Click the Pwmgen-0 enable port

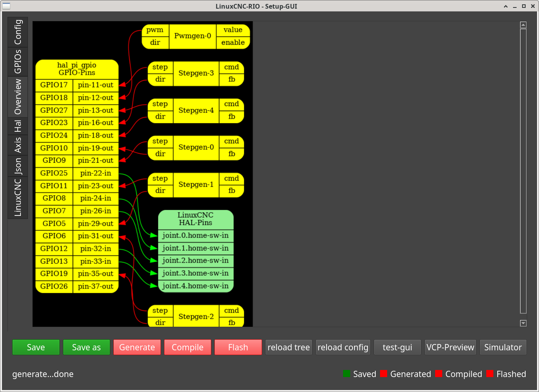point(233,42)
